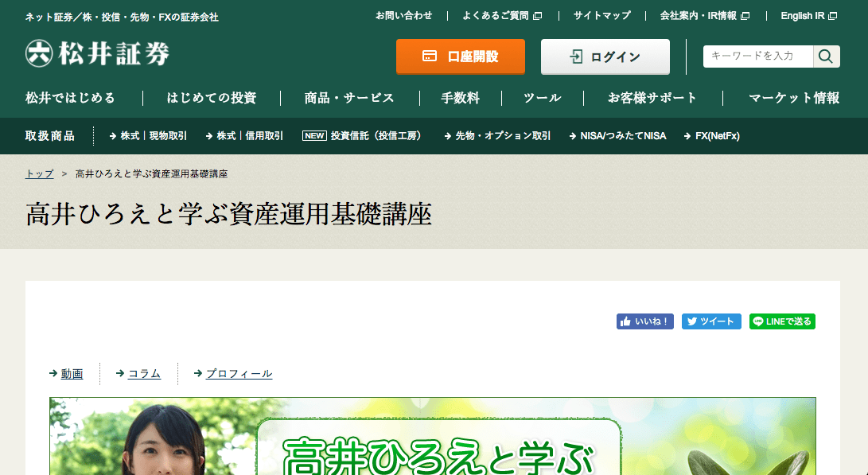Select 手数料 in main navigation

[x=461, y=98]
